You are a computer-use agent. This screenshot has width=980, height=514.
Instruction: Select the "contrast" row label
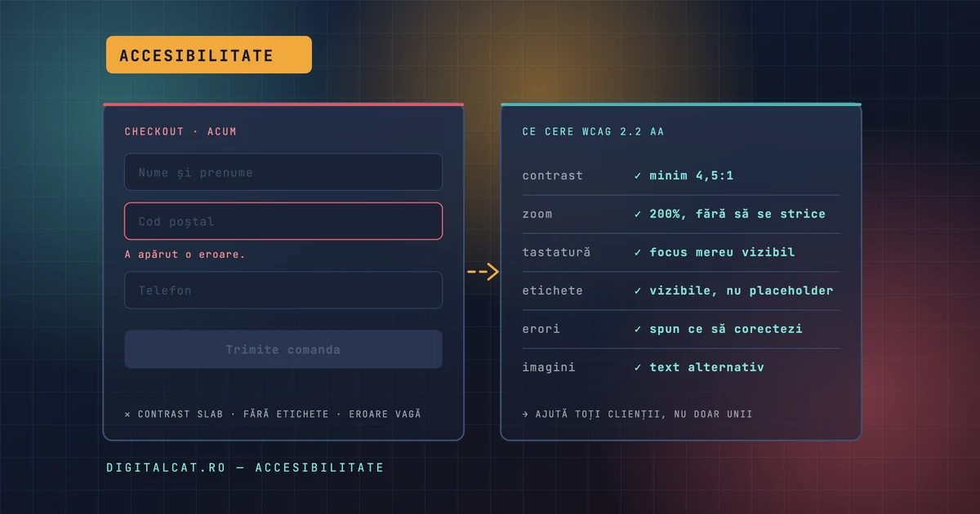tap(553, 175)
